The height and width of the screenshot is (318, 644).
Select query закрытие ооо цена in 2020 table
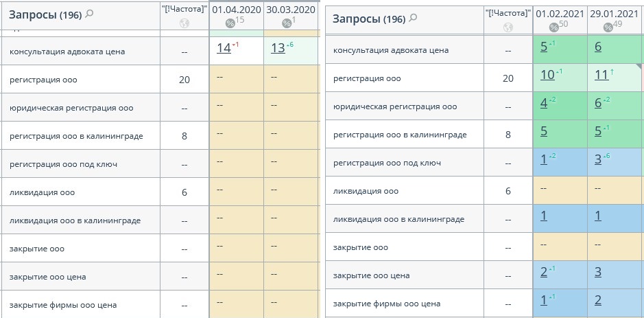pos(48,277)
